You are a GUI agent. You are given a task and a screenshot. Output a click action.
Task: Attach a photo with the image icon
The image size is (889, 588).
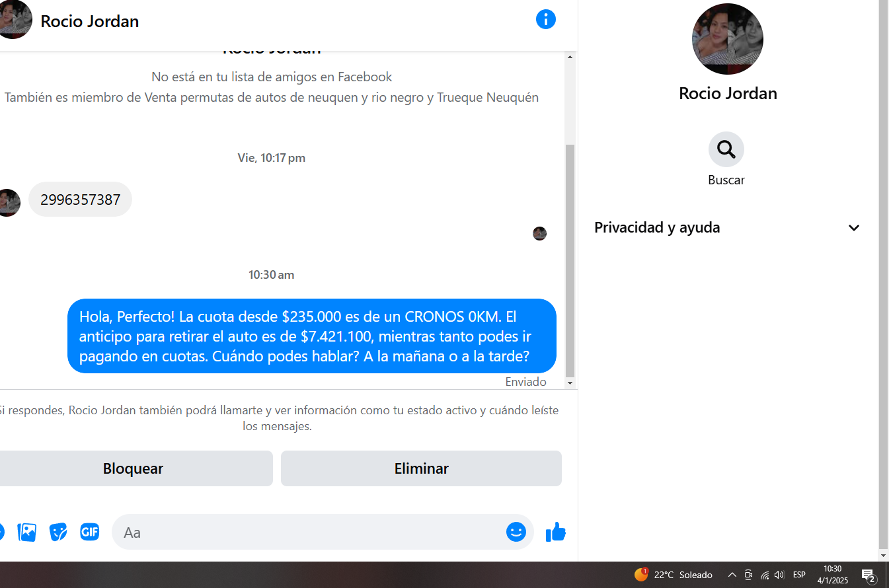27,532
